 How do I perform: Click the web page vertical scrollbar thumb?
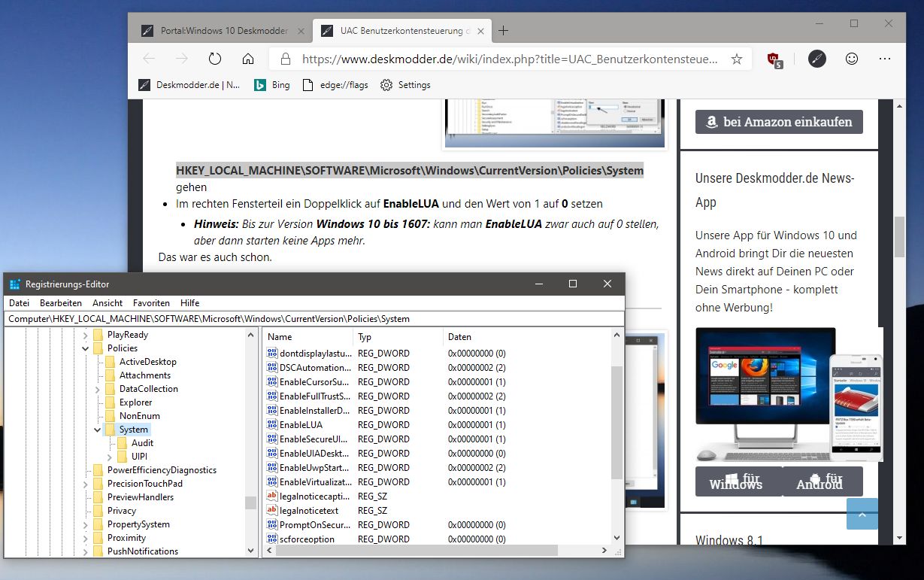click(x=899, y=238)
